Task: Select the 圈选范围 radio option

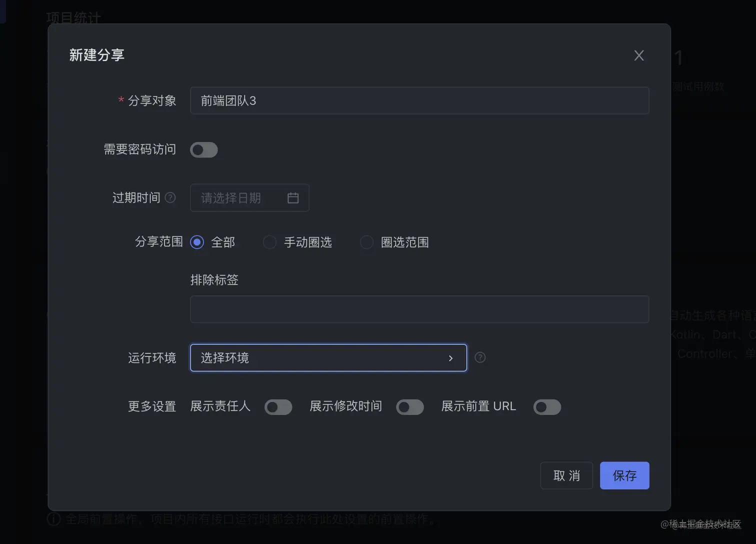Action: [366, 242]
